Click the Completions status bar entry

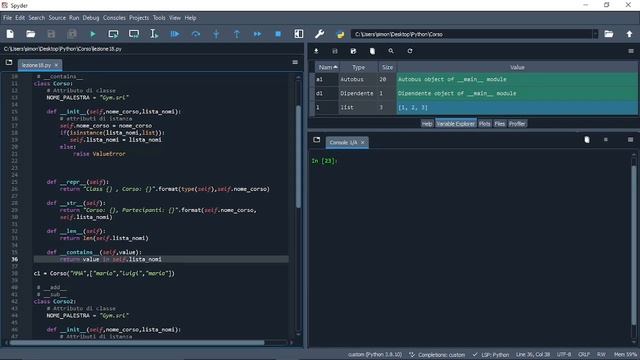click(437, 355)
